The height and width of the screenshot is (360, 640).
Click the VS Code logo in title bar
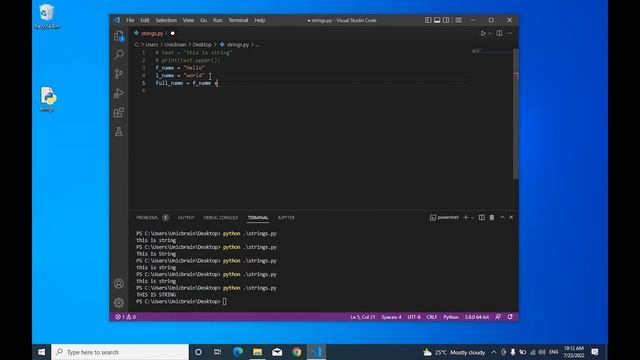tap(117, 20)
